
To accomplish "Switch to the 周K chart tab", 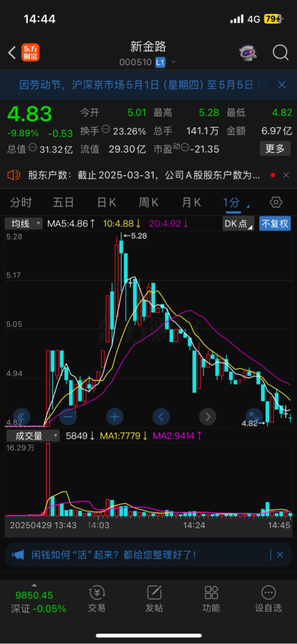I will (x=148, y=202).
